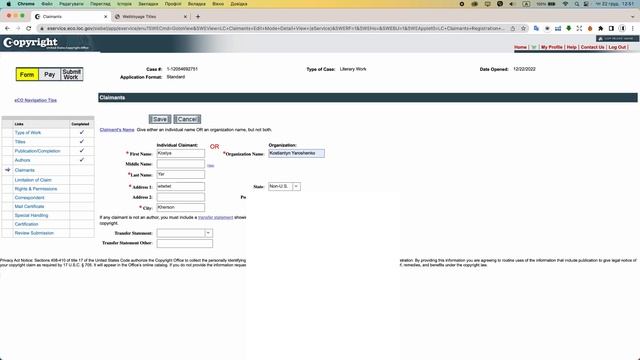Expand the Transfer Statement dropdown
This screenshot has width=640, height=360.
(184, 233)
